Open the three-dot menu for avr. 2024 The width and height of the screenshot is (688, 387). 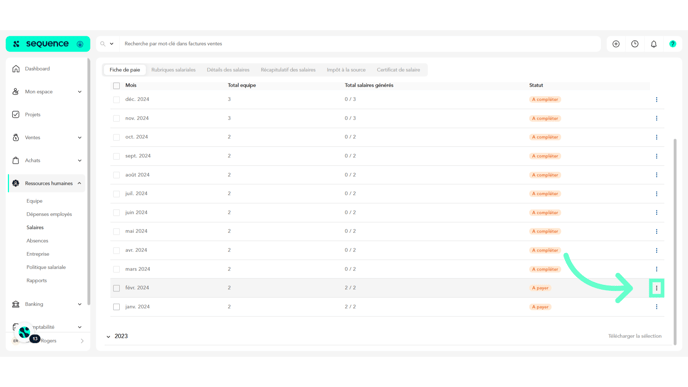click(x=656, y=250)
